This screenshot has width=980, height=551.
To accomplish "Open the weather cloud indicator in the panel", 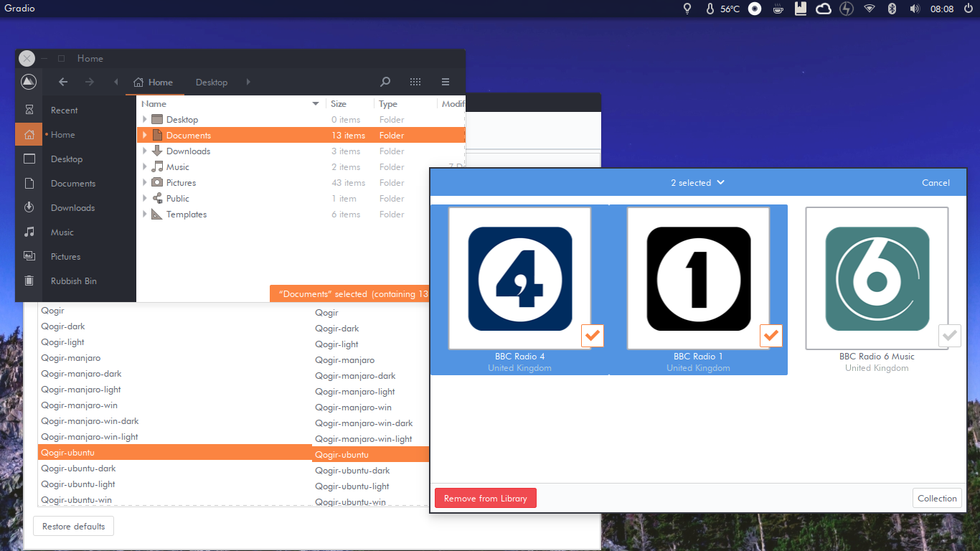I will [x=823, y=9].
